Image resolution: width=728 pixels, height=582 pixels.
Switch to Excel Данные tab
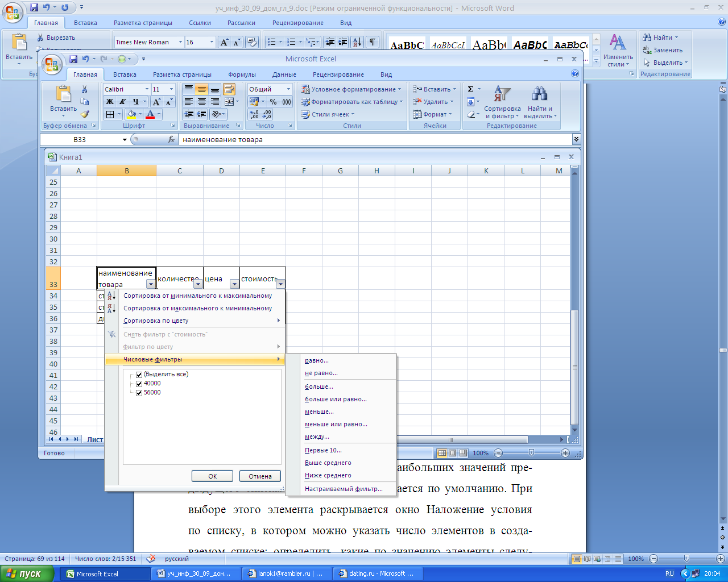(284, 74)
